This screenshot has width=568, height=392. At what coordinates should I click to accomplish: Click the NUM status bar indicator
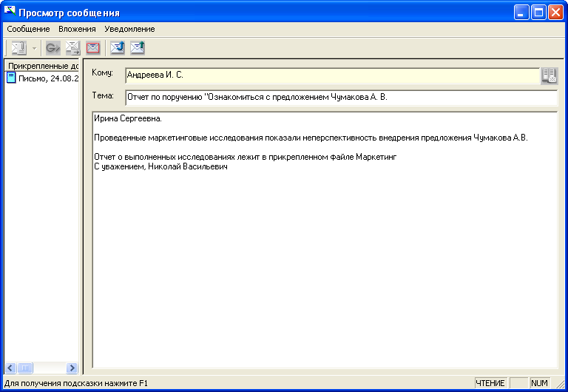click(x=539, y=383)
